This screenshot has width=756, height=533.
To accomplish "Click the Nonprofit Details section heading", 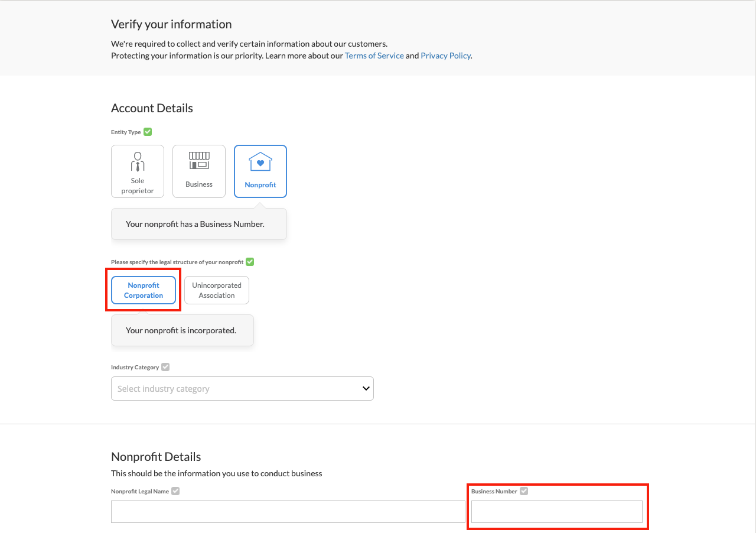I will point(156,457).
